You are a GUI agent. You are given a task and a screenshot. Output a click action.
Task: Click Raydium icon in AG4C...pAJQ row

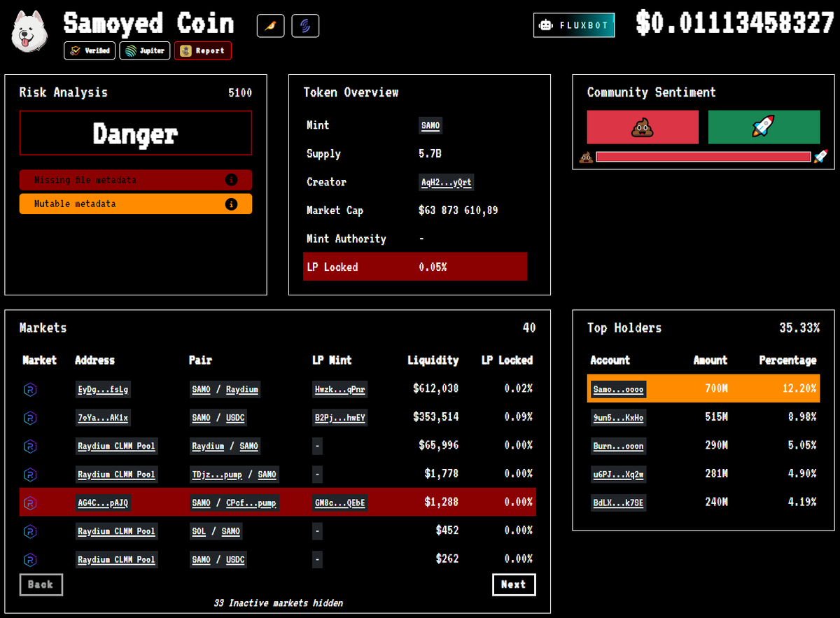pos(30,503)
